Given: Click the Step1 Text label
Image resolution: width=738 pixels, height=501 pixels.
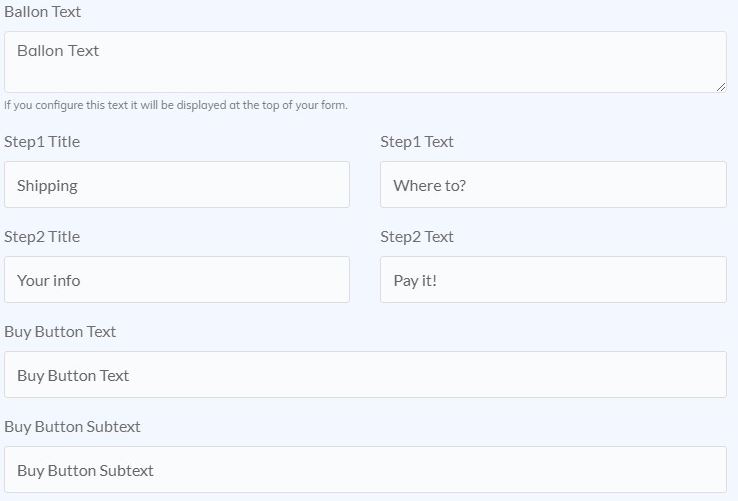Looking at the screenshot, I should [417, 141].
